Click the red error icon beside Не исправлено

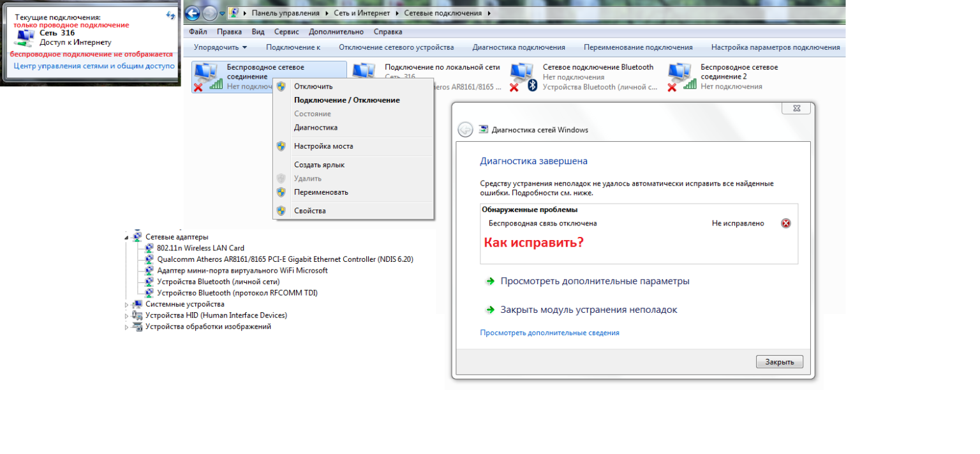click(x=786, y=223)
